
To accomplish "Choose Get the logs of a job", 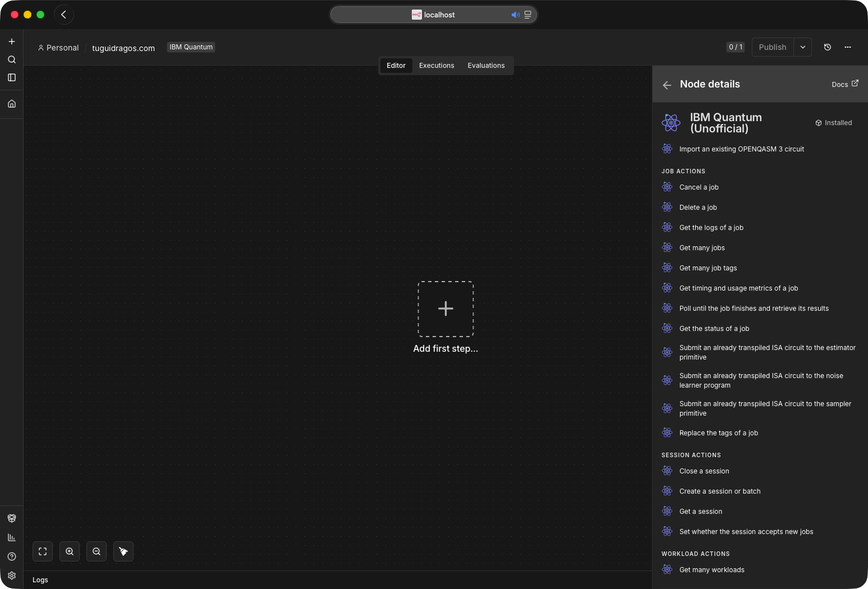I will click(x=760, y=228).
